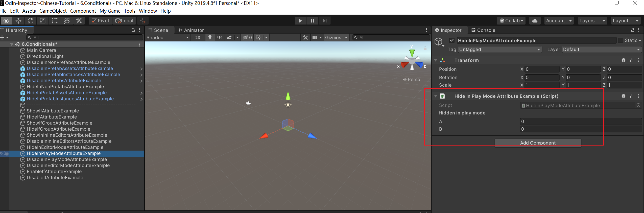Toggle grid snapping icon in toolbar

(x=143, y=21)
